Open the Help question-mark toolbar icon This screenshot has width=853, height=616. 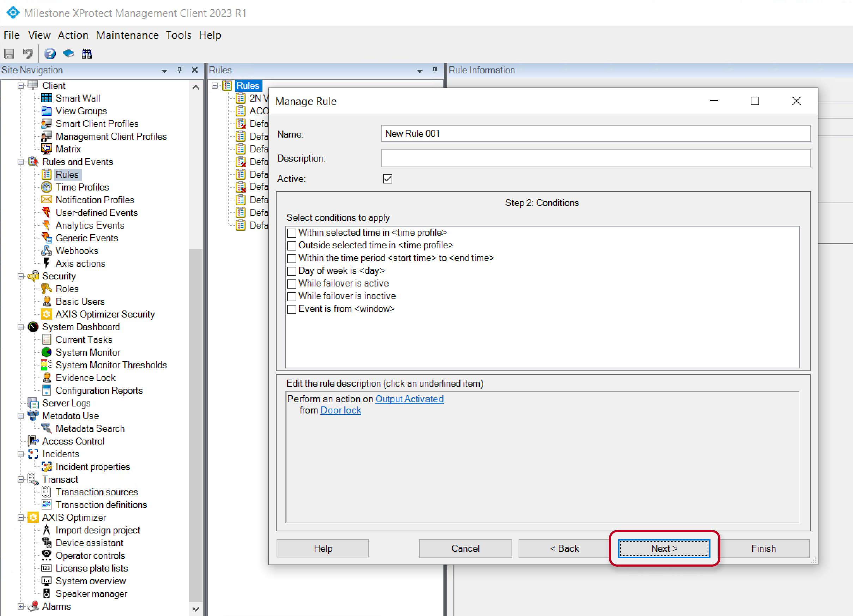50,54
